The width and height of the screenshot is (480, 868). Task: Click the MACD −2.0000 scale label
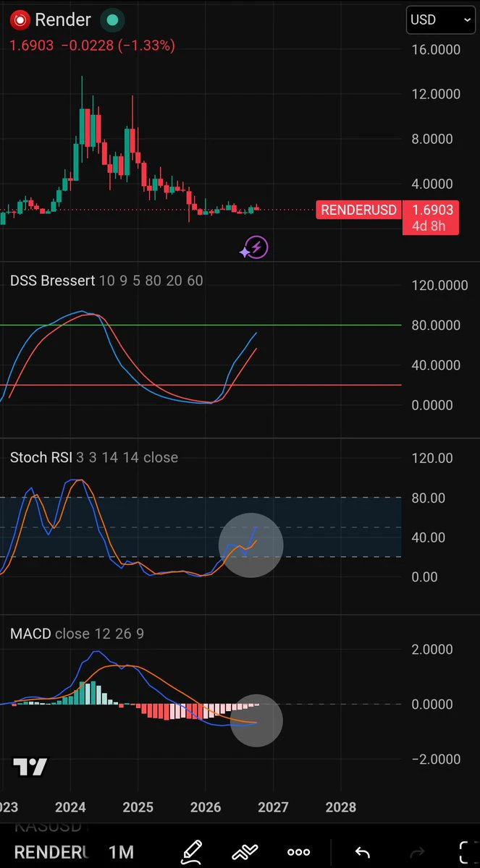436,759
